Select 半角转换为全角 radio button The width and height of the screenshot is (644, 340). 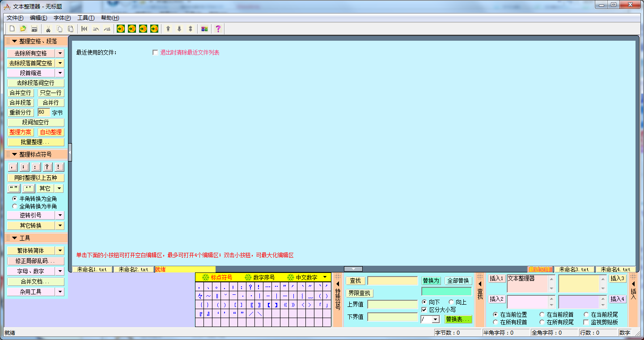click(x=15, y=199)
